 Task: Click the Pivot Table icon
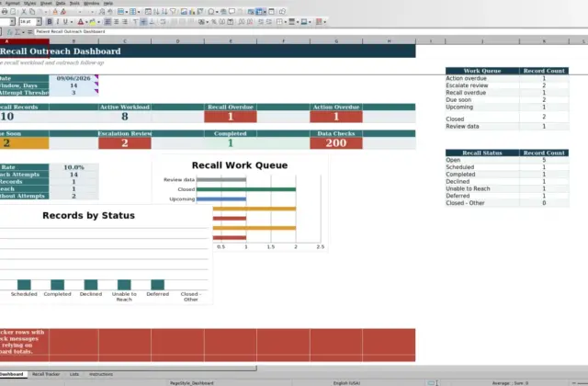tap(200, 12)
